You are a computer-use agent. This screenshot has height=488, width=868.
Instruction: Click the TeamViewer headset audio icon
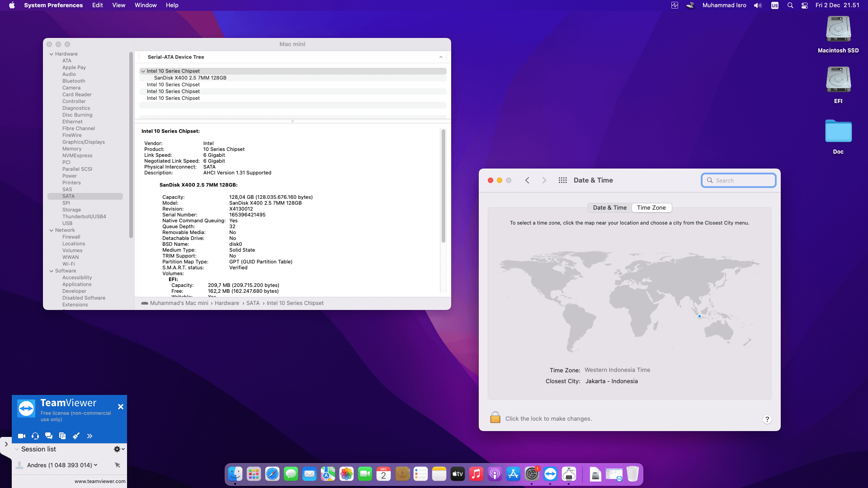tap(35, 436)
